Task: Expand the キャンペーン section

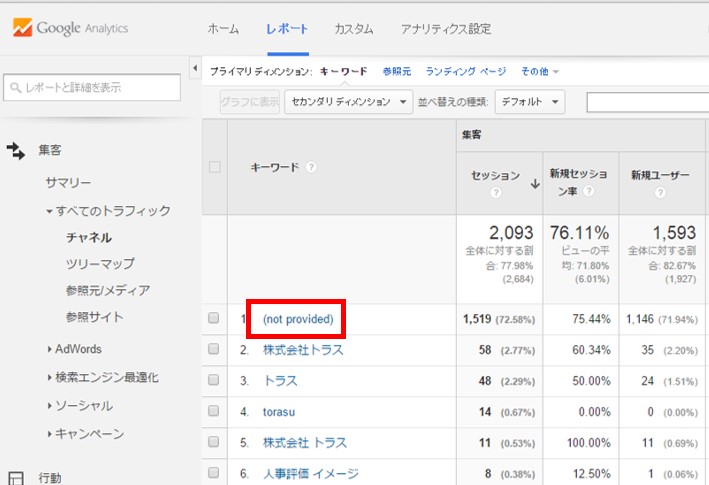Action: point(49,434)
